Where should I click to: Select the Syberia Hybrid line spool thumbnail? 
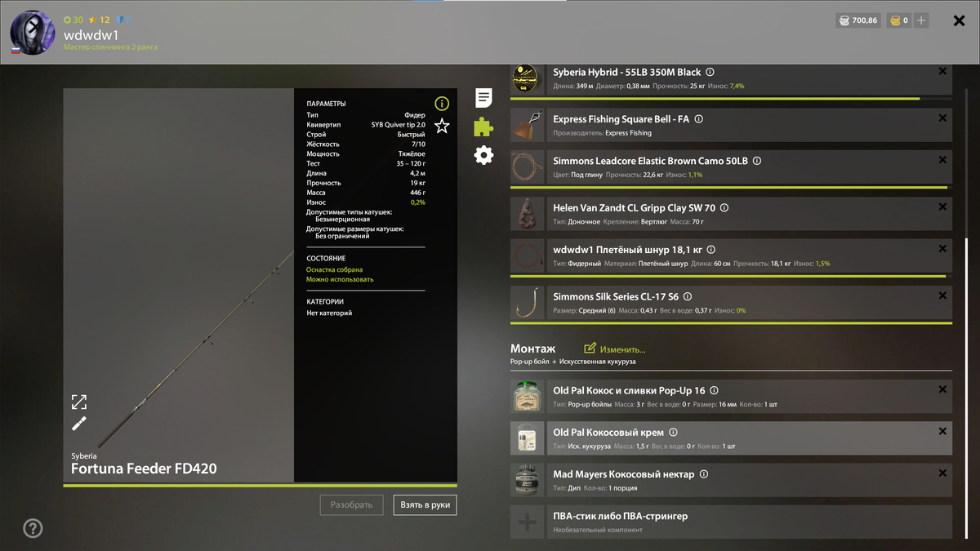tap(528, 78)
